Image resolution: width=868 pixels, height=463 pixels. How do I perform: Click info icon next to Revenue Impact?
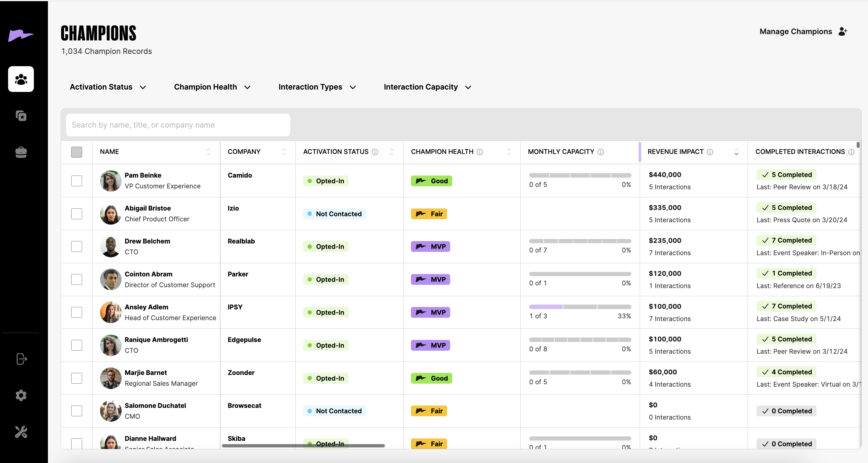click(x=710, y=152)
